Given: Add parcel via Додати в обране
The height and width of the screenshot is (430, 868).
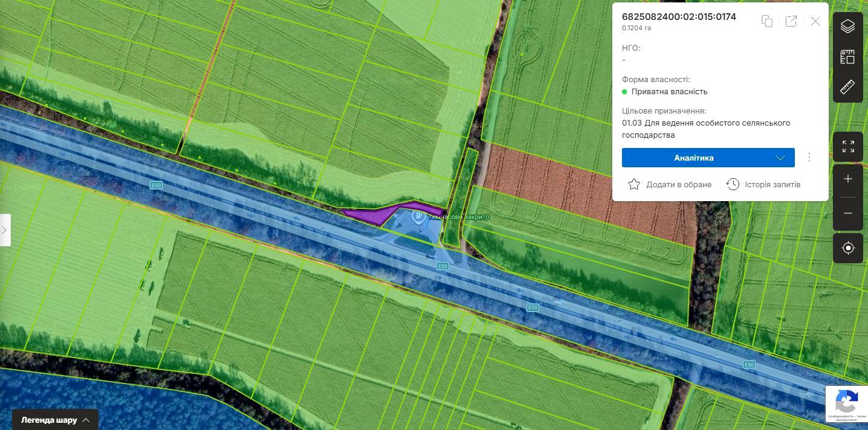Looking at the screenshot, I should tap(670, 184).
